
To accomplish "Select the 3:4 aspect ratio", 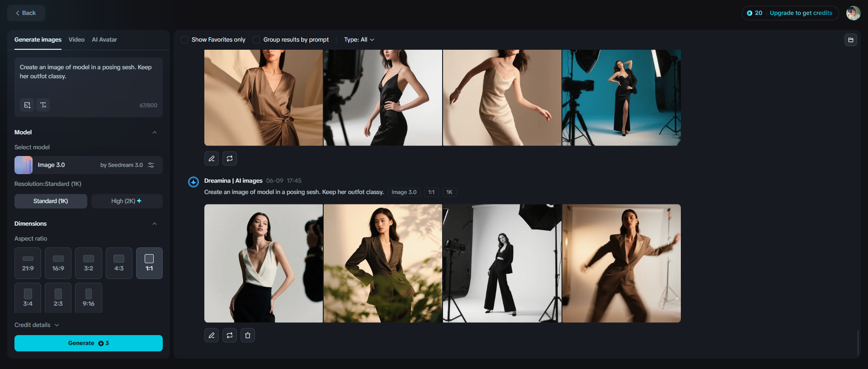I will pos(28,298).
